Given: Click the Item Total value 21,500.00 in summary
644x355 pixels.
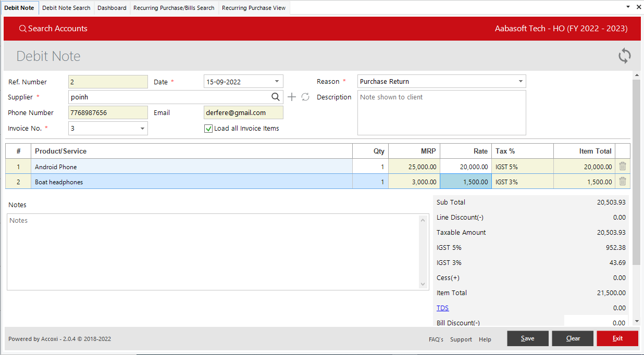Looking at the screenshot, I should 611,293.
